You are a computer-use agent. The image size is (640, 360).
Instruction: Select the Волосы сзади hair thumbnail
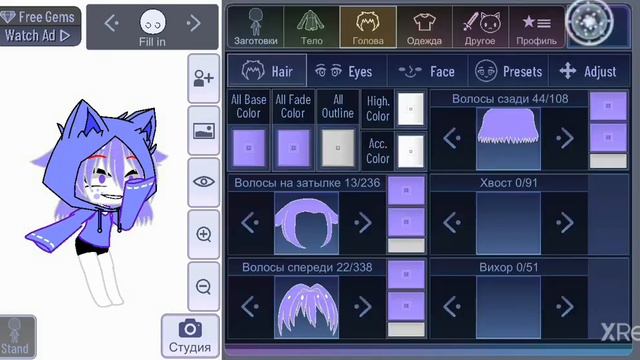tap(508, 138)
